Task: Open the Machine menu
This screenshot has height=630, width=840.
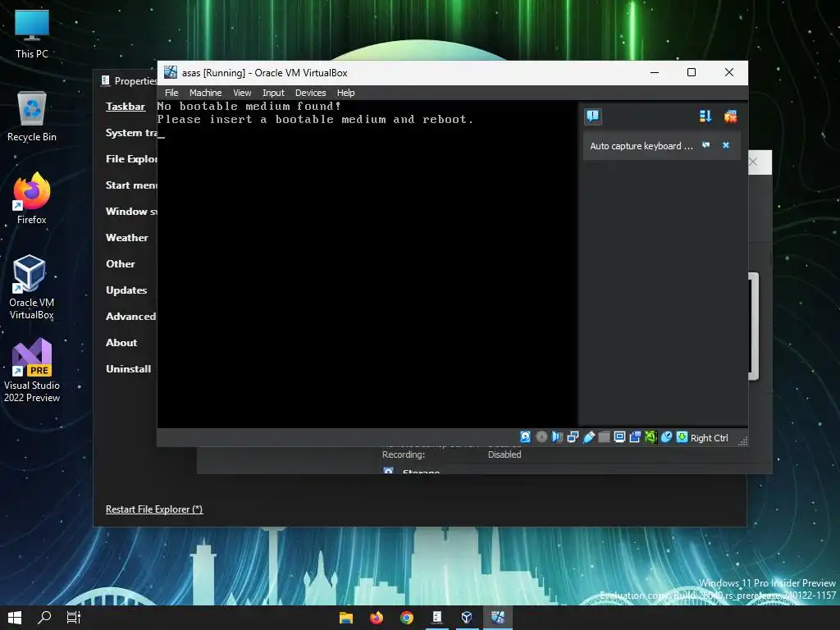Action: tap(205, 93)
